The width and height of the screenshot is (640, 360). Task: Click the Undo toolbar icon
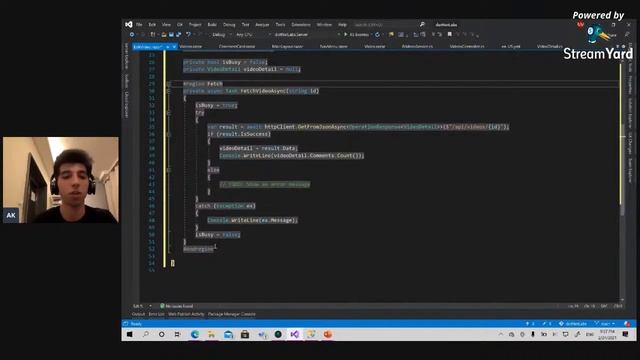(x=188, y=35)
